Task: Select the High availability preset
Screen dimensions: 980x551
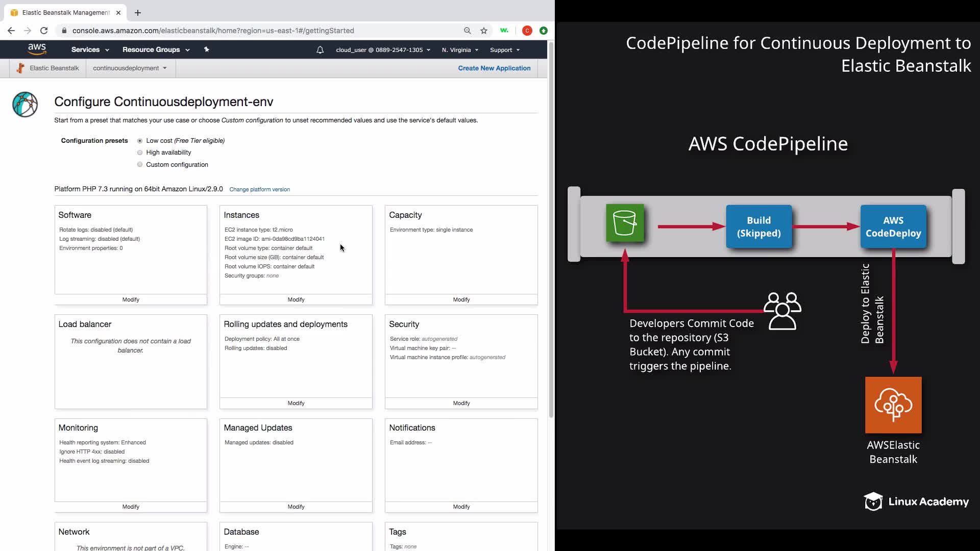Action: click(140, 153)
